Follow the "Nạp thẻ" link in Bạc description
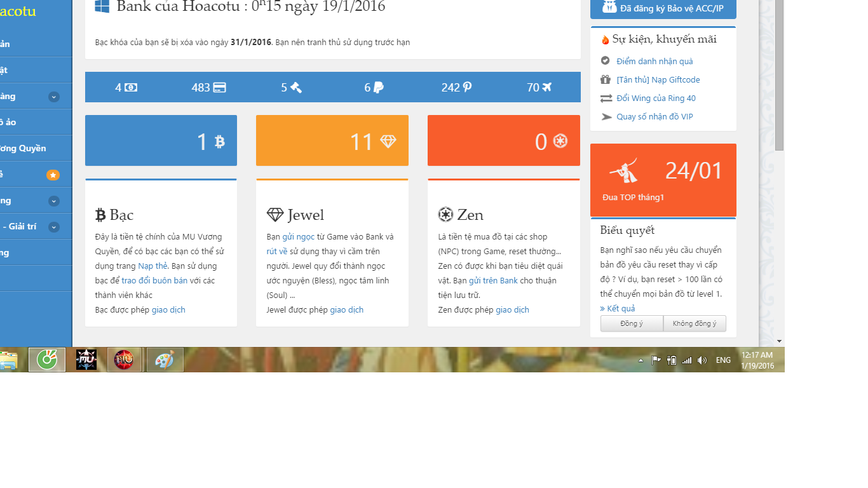 point(153,266)
